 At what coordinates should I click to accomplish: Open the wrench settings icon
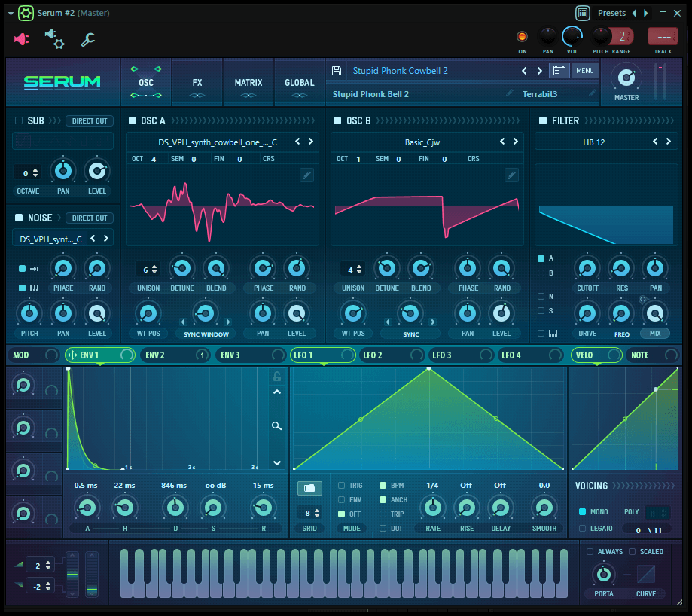click(x=88, y=39)
